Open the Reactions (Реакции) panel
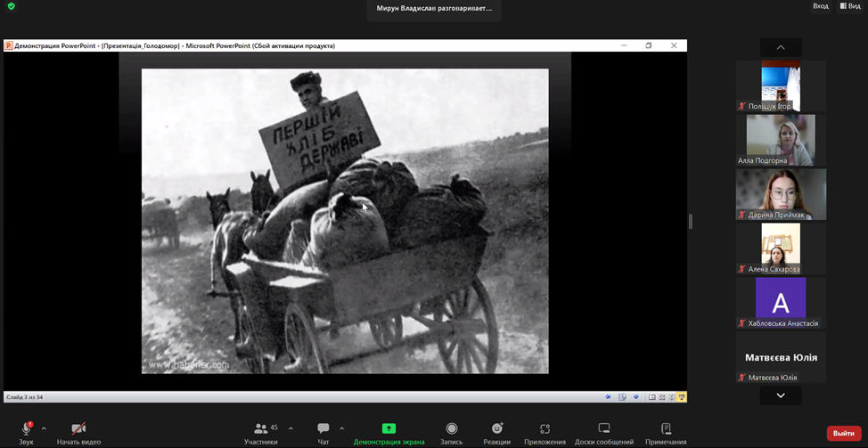The width and height of the screenshot is (868, 448). click(x=496, y=429)
